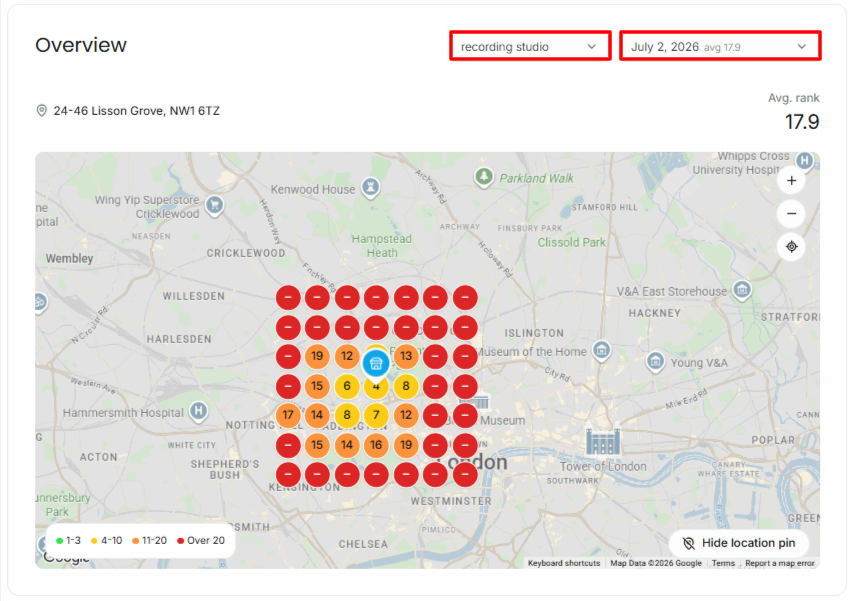Select the orange grid point ranked 17
The image size is (851, 601).
point(288,415)
